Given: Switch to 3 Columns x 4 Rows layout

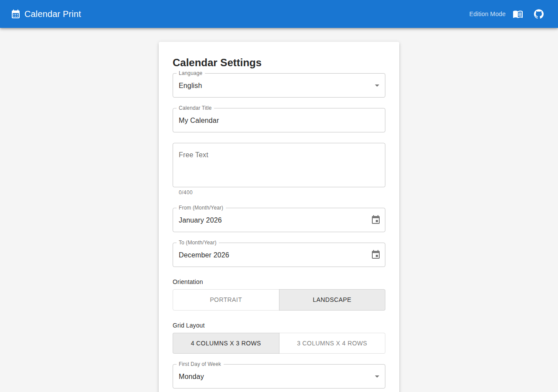Looking at the screenshot, I should (x=332, y=343).
